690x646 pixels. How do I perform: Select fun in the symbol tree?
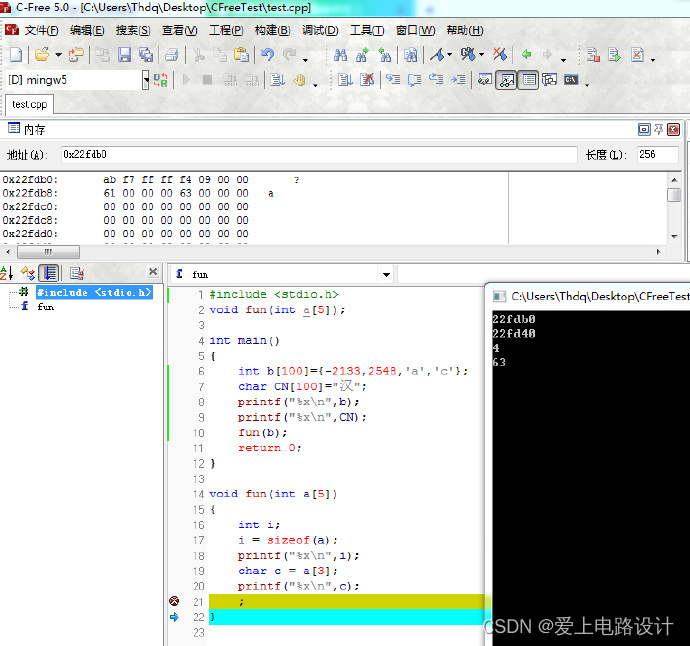tap(45, 307)
